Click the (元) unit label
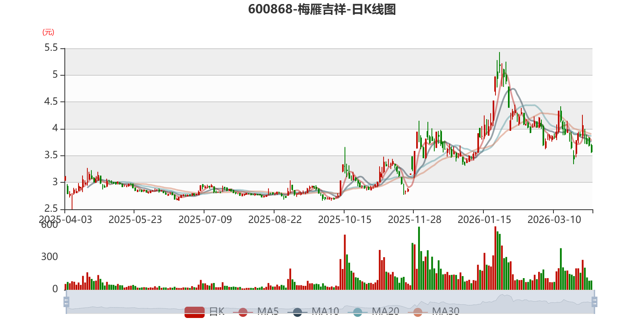 coord(48,32)
